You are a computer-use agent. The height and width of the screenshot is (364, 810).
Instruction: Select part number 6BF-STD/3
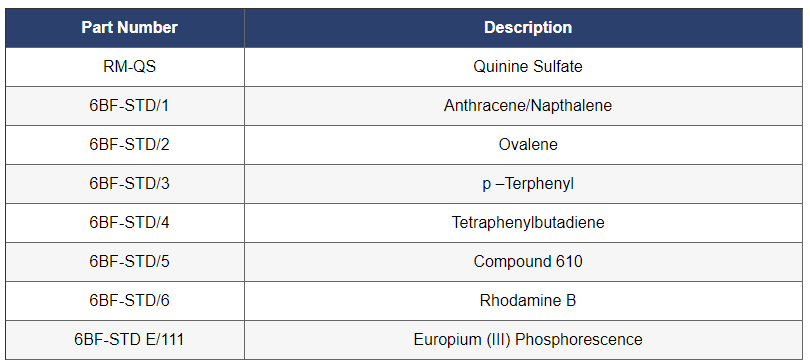click(124, 184)
